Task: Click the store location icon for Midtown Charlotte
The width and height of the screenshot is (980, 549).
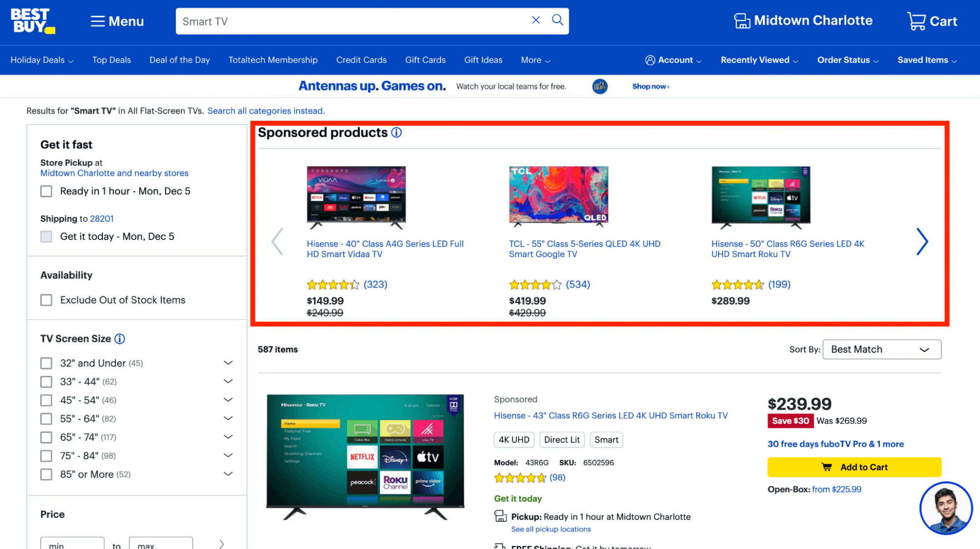Action: tap(742, 20)
